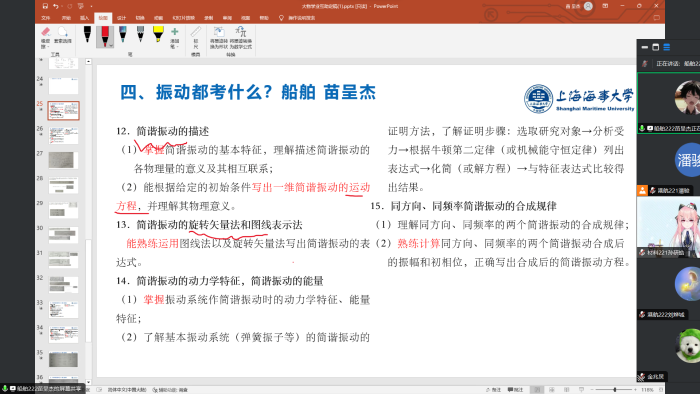
Task: Click the undo arrow in quick access
Action: click(55, 6)
